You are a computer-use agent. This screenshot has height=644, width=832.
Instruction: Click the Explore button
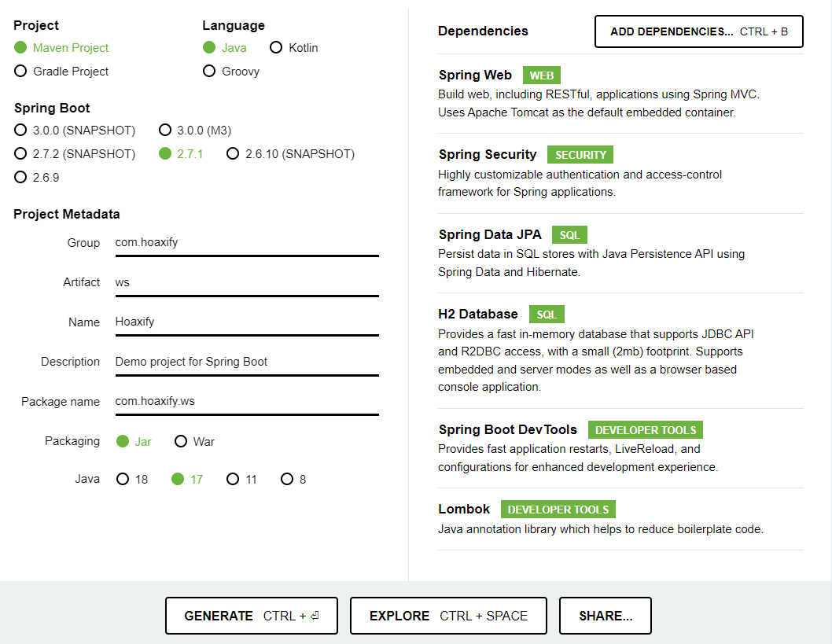coord(448,616)
